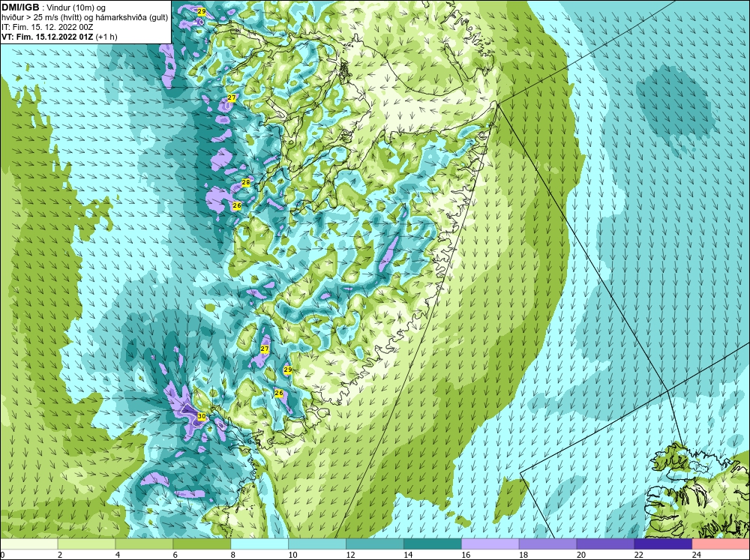
Task: Click the yellow gust label 28
Action: (246, 182)
